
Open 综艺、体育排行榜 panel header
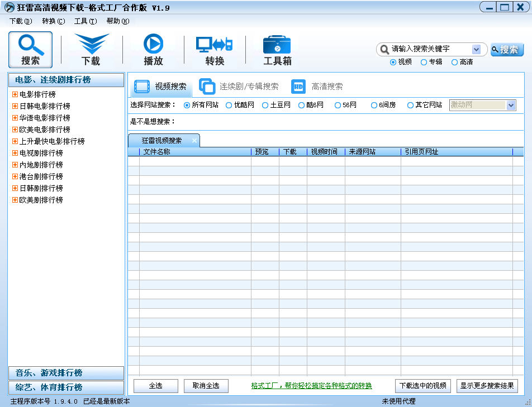click(x=66, y=387)
